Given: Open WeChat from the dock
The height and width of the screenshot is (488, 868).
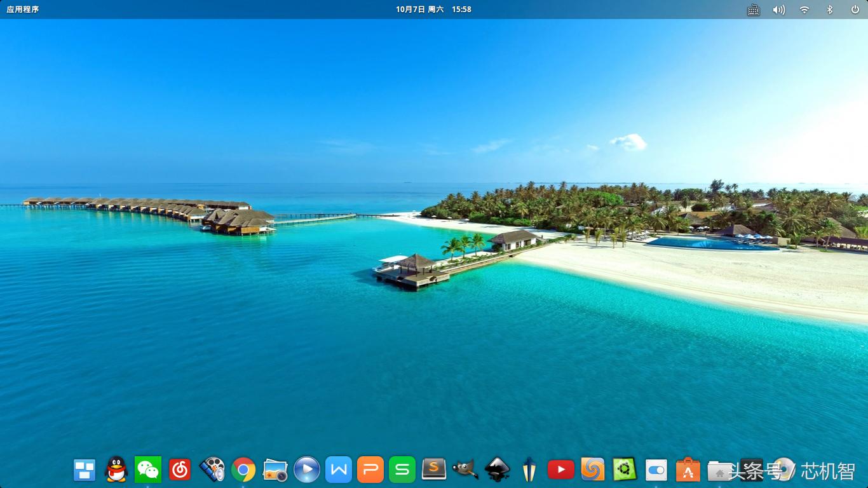Looking at the screenshot, I should [x=147, y=470].
